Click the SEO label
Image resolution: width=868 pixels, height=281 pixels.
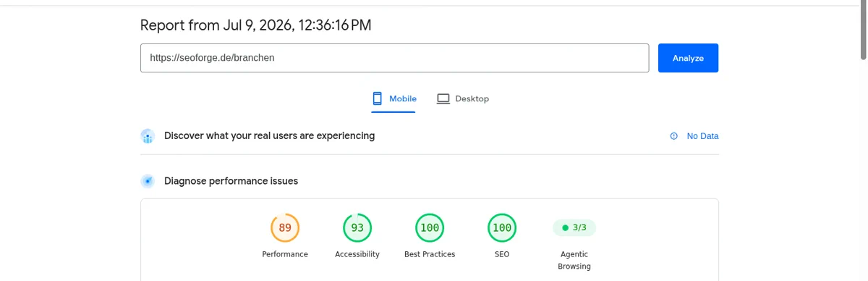(502, 254)
